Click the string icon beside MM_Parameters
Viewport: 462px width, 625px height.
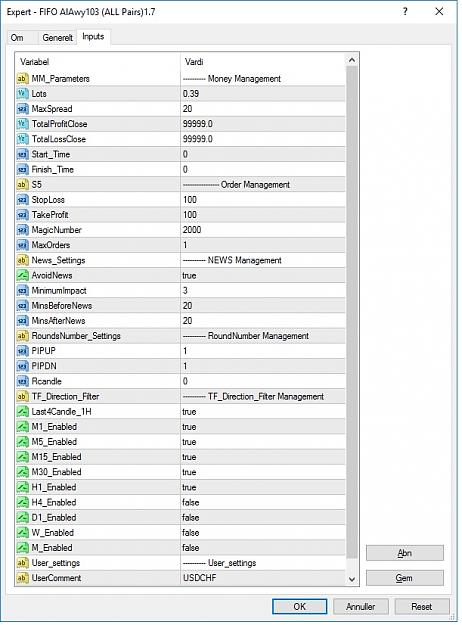22,79
